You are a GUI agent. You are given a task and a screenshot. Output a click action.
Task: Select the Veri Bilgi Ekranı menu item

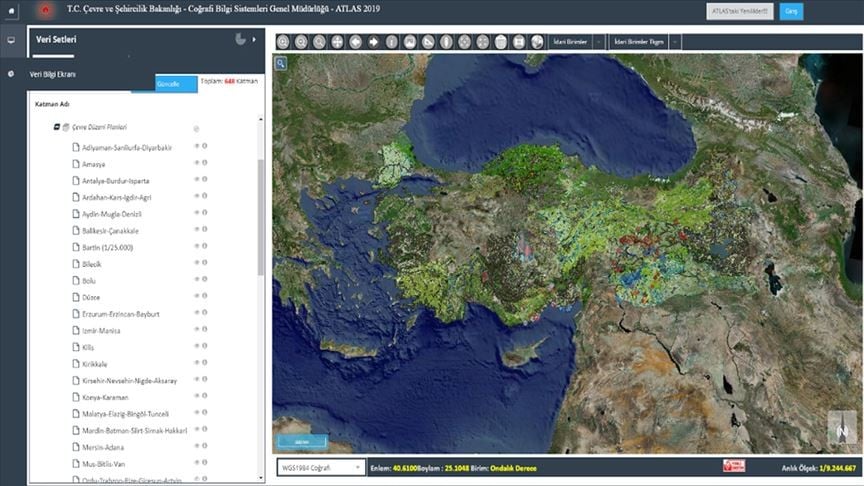52,74
